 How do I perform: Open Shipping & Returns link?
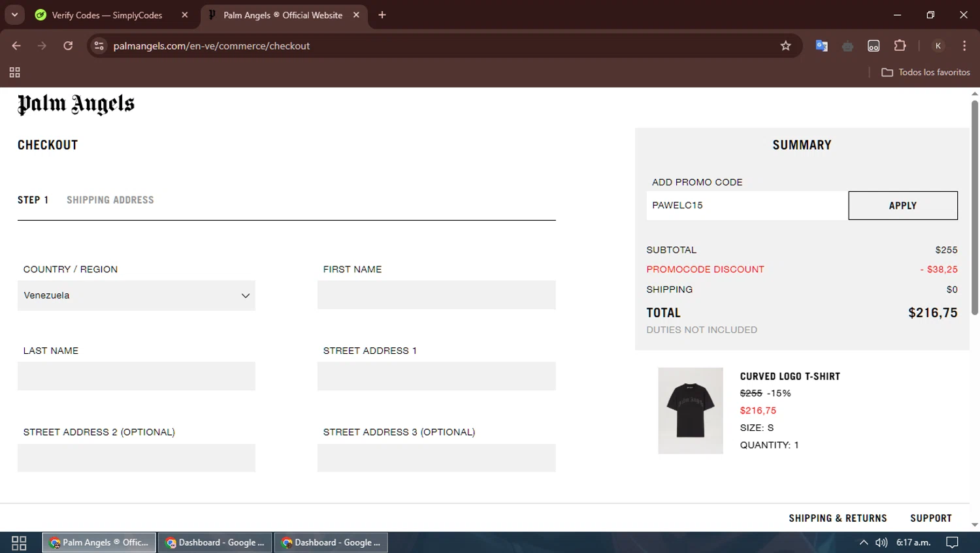(838, 518)
